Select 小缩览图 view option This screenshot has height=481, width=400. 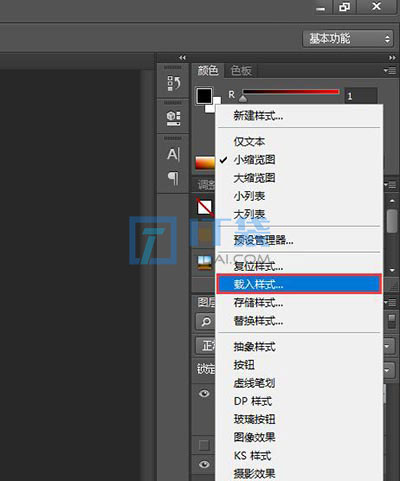pos(299,160)
